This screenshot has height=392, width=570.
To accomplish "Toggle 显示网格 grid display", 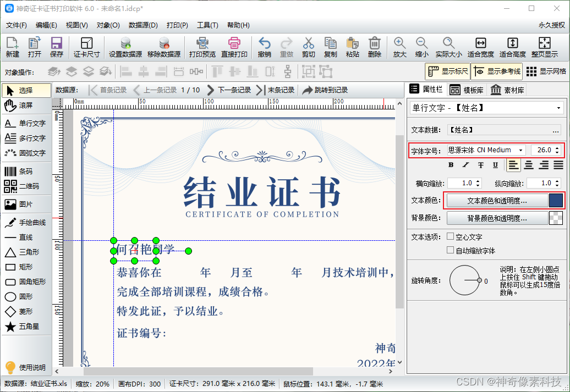I will 546,71.
